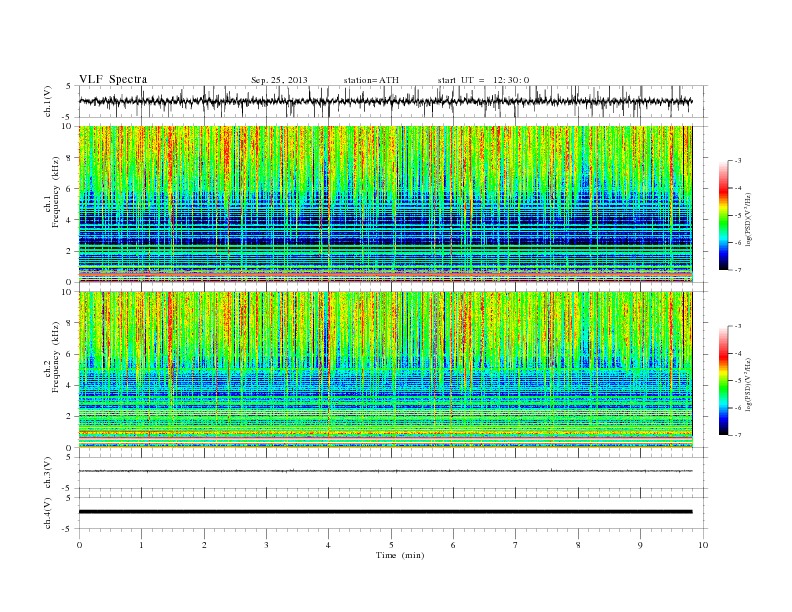Click the "4" kHz tick on ch.1 frequency axis
This screenshot has width=792, height=612.
pyautogui.click(x=70, y=220)
